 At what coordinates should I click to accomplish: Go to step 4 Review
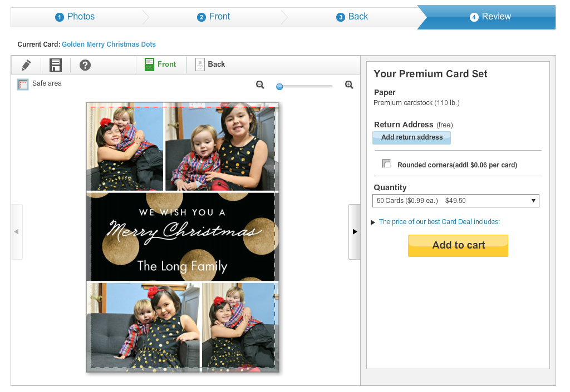(x=490, y=17)
